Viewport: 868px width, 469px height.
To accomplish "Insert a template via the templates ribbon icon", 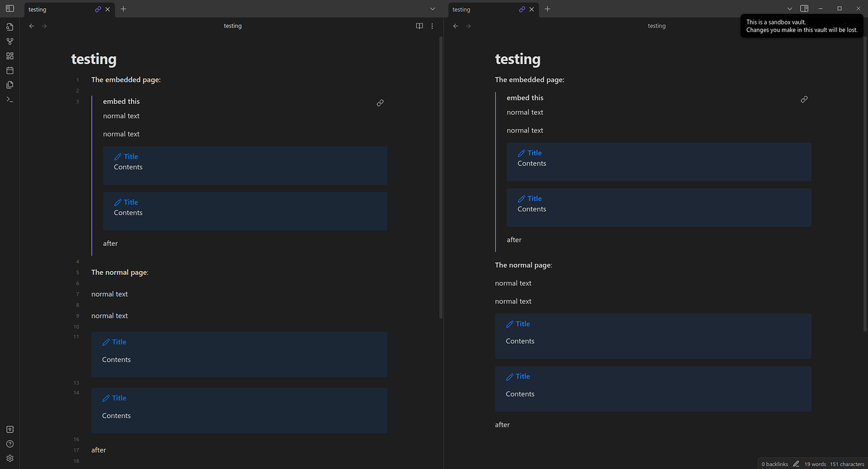I will (x=9, y=84).
